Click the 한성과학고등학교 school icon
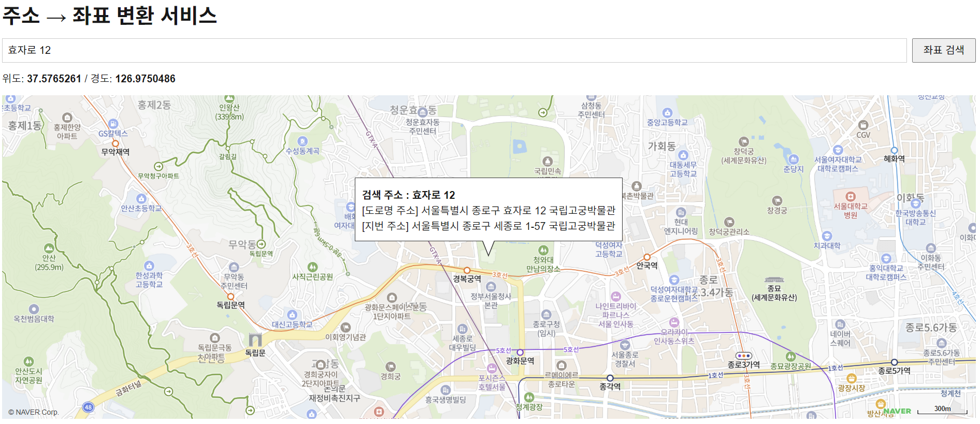980x424 pixels. pyautogui.click(x=149, y=266)
